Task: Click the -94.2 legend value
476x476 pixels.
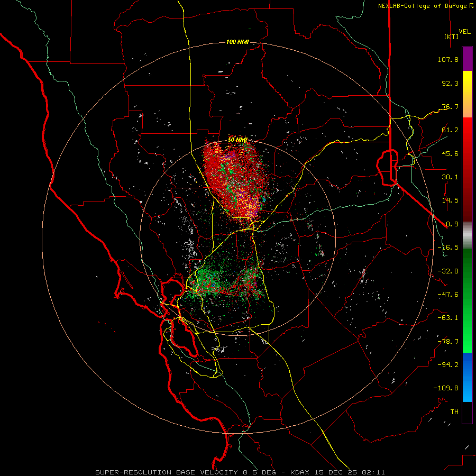Action: click(448, 365)
